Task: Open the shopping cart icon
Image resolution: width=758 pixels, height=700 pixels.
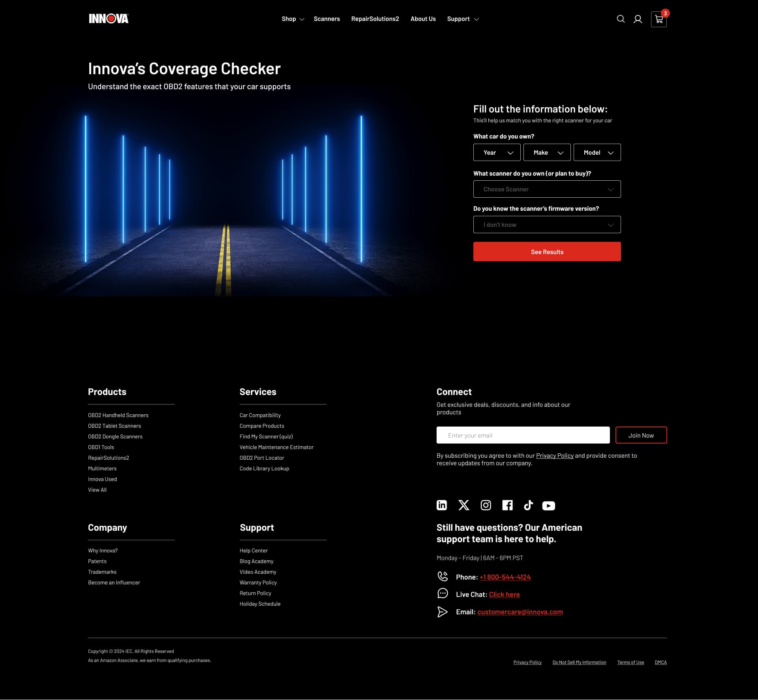Action: point(659,19)
